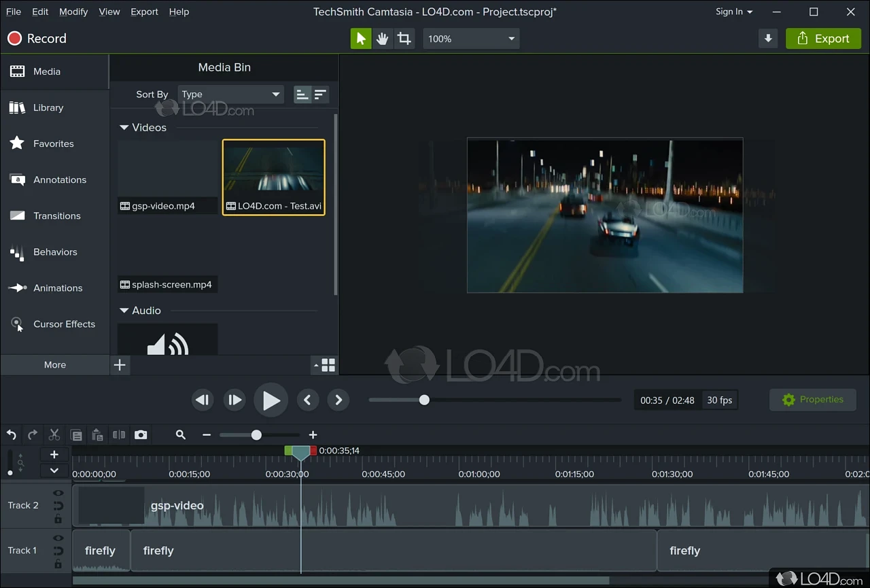Redo action in timeline toolbar

(33, 435)
